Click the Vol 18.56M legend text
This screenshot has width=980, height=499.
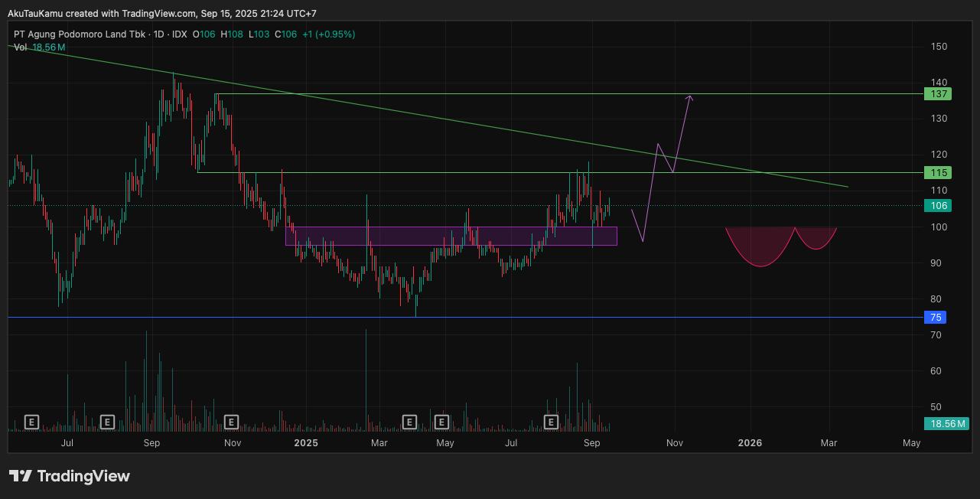pos(39,47)
